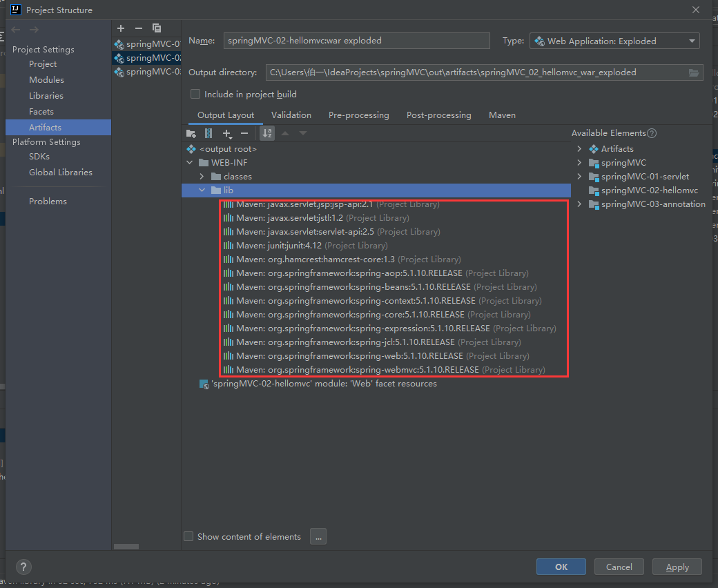Navigate forward with right arrow icon
Viewport: 718px width, 588px height.
tap(34, 30)
